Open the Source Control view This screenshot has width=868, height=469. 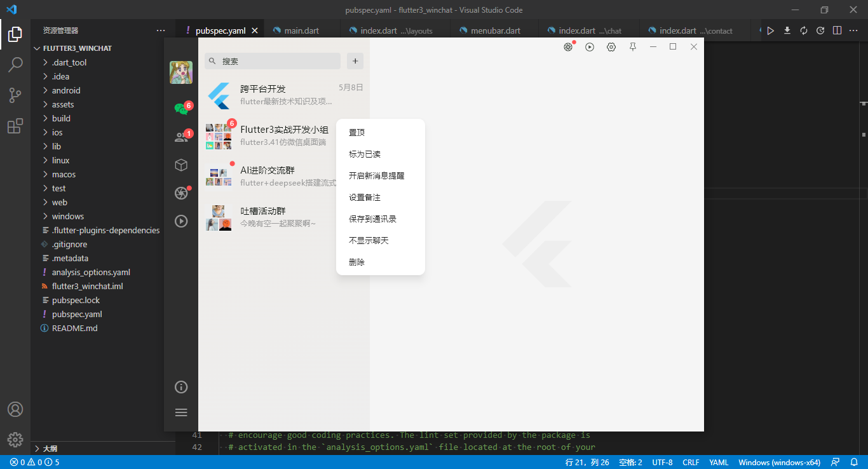coord(15,95)
